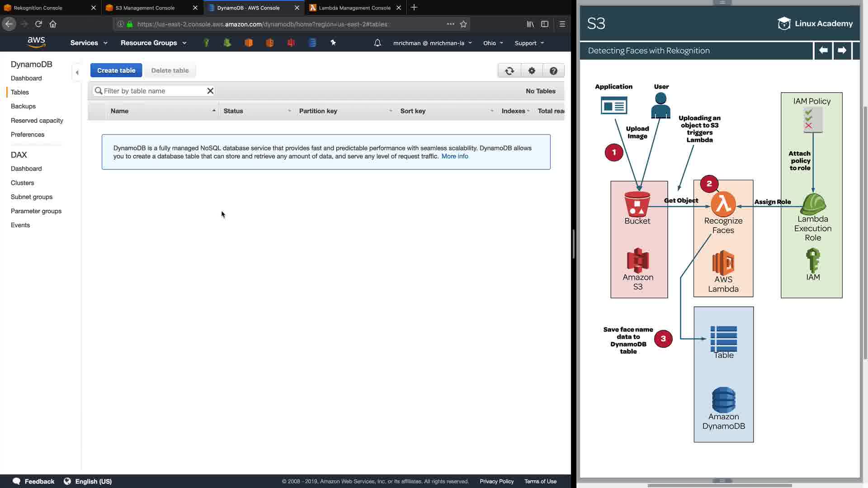868x488 pixels.
Task: Clear the table name filter
Action: (210, 91)
